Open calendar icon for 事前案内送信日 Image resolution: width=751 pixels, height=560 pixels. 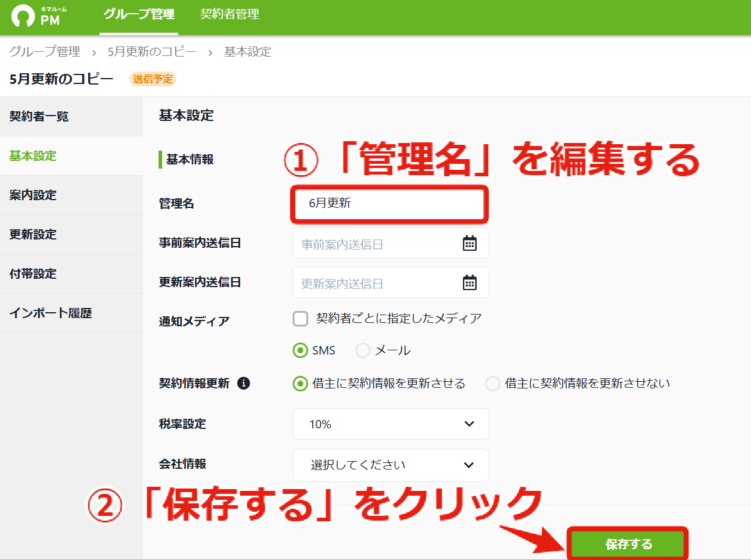[x=470, y=243]
